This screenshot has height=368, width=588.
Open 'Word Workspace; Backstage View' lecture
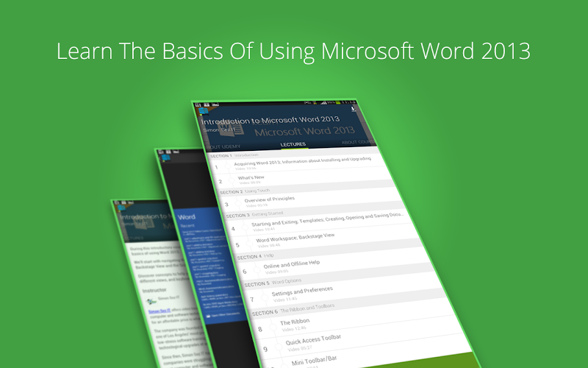pyautogui.click(x=295, y=238)
